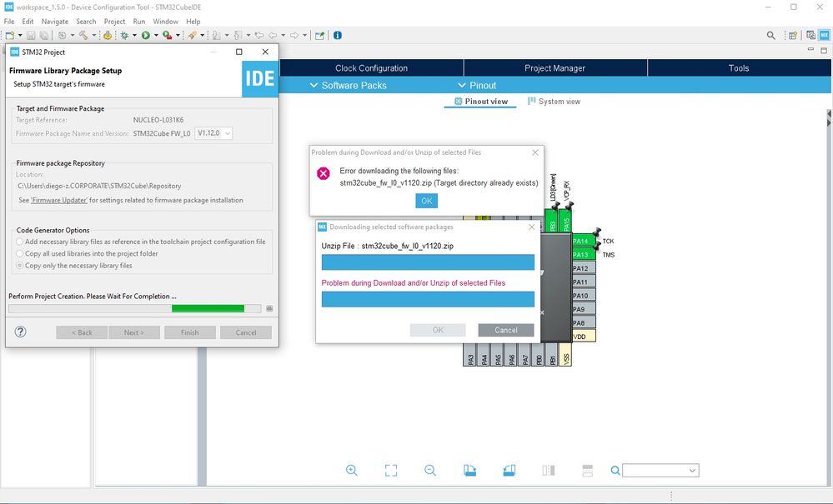This screenshot has width=833, height=504.
Task: Open the Window menu
Action: pos(165,21)
